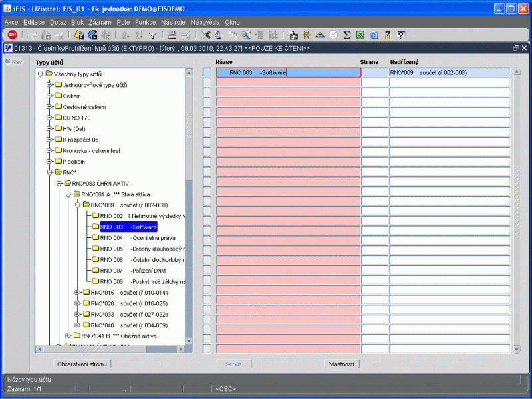532x399 pixels.
Task: Expand the Kronuska - celkem test node
Action: (49, 150)
